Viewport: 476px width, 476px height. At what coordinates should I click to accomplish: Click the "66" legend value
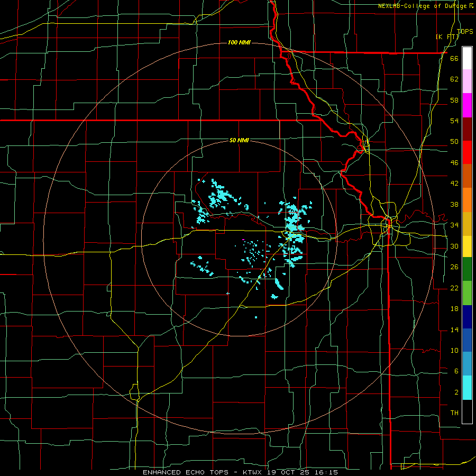coord(454,58)
